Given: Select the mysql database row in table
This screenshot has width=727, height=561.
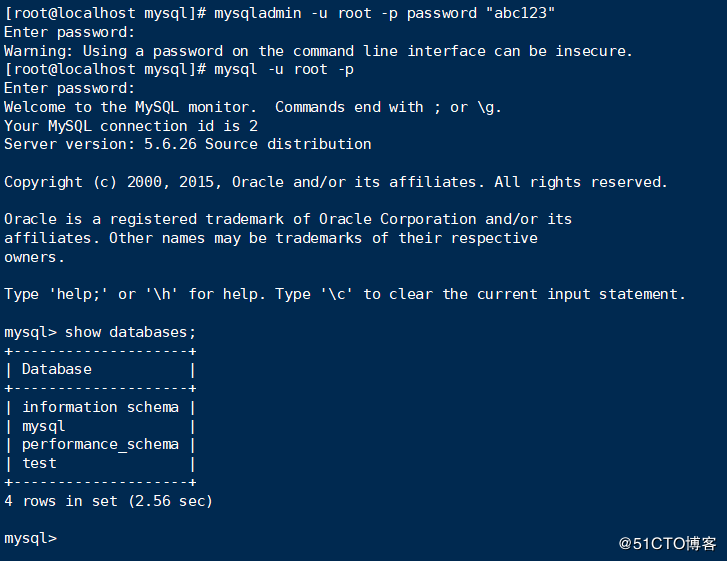Looking at the screenshot, I should [101, 426].
